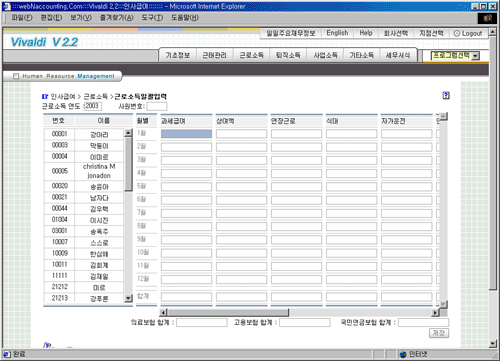
Task: Click the blue help question mark icon
Action: (446, 95)
